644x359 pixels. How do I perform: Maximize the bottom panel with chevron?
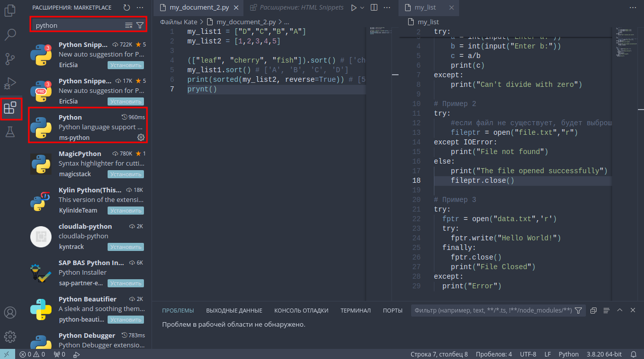(620, 311)
